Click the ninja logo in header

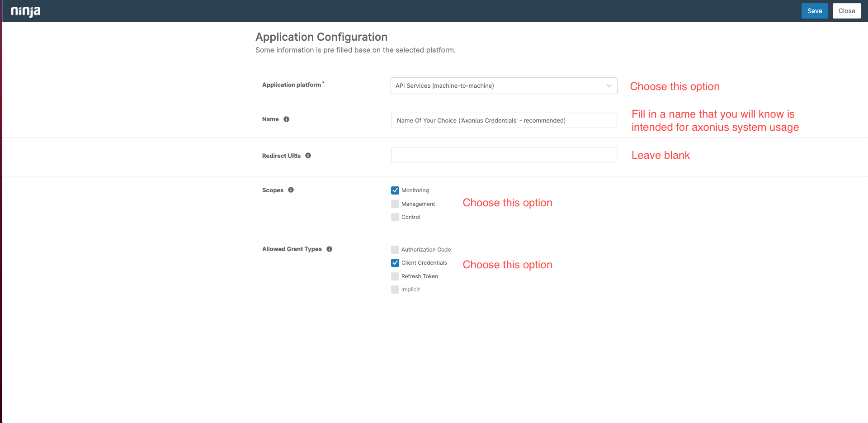(x=26, y=11)
